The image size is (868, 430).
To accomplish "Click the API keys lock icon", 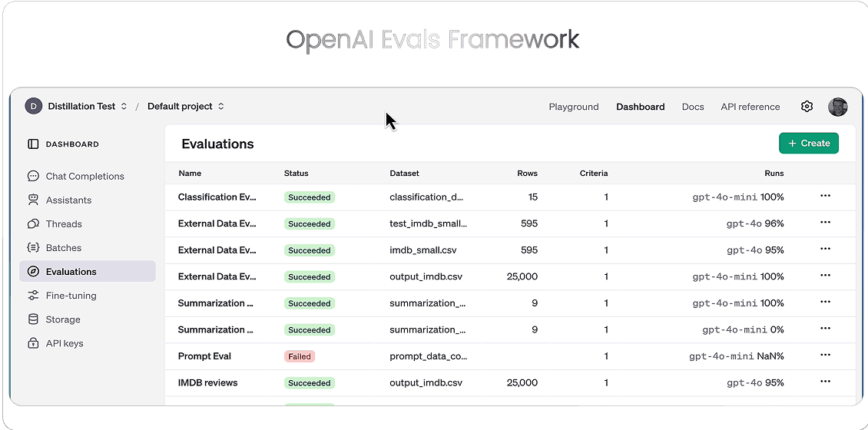I will [x=33, y=342].
